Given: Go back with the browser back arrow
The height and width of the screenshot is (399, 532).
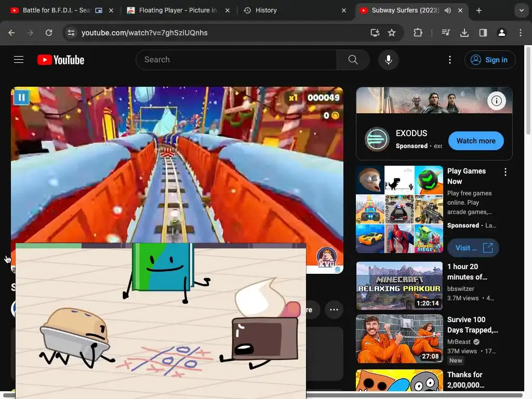Looking at the screenshot, I should pos(11,33).
